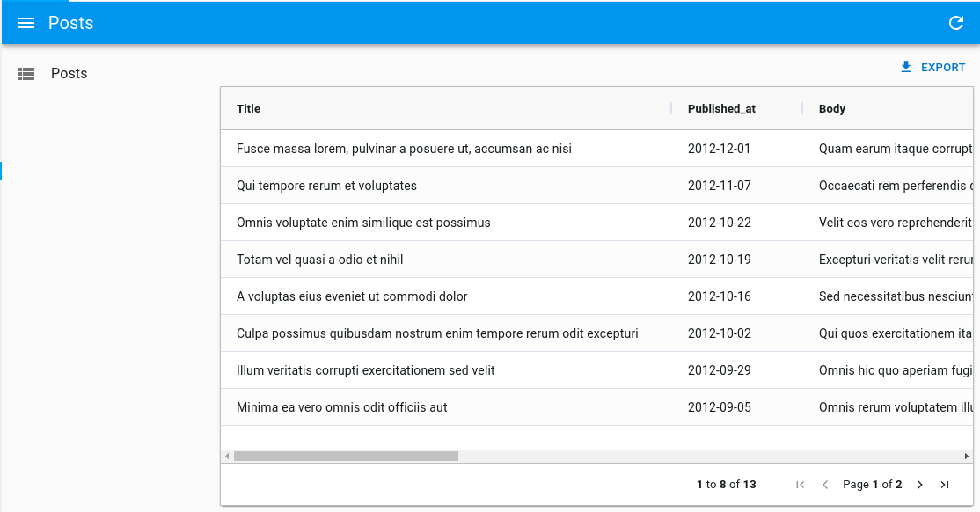The image size is (980, 512).
Task: Open the hamburger menu in app bar
Action: pyautogui.click(x=26, y=23)
